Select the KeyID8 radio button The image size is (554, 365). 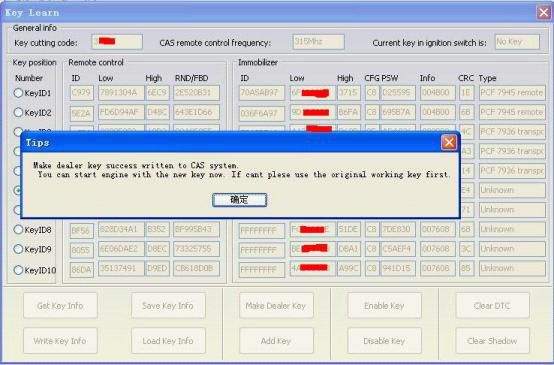click(x=18, y=230)
